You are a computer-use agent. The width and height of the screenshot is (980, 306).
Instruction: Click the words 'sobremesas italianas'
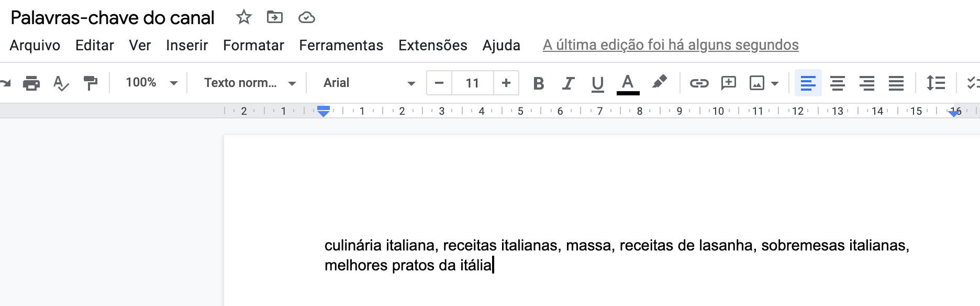[833, 245]
